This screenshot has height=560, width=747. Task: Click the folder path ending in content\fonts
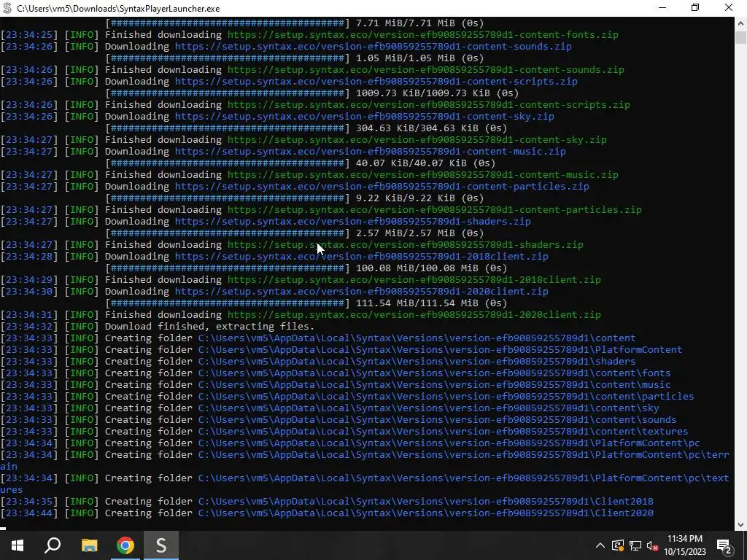pyautogui.click(x=435, y=373)
